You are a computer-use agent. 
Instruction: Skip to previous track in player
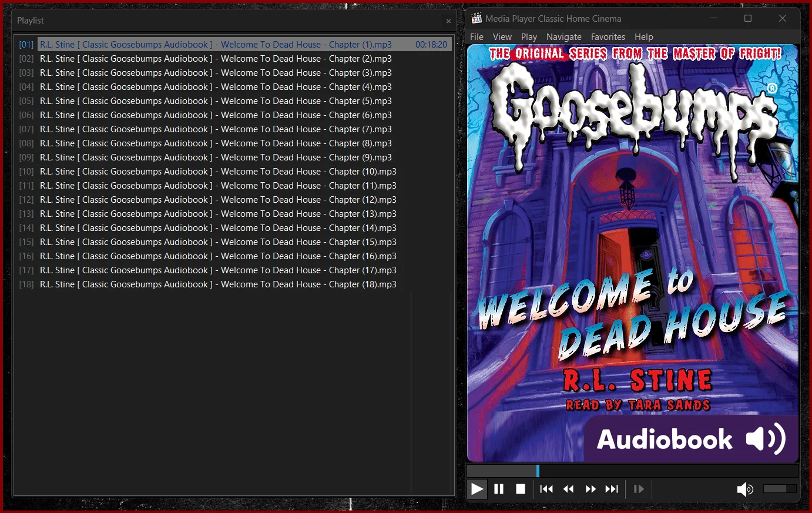546,489
